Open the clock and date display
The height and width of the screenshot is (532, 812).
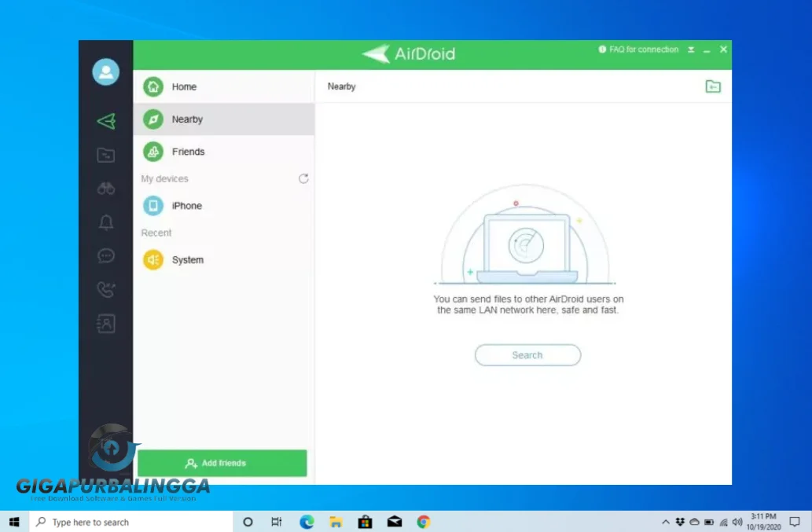[x=763, y=522]
